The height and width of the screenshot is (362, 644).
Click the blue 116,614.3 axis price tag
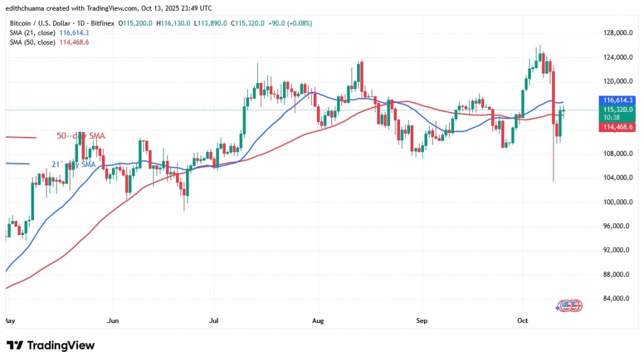(619, 100)
